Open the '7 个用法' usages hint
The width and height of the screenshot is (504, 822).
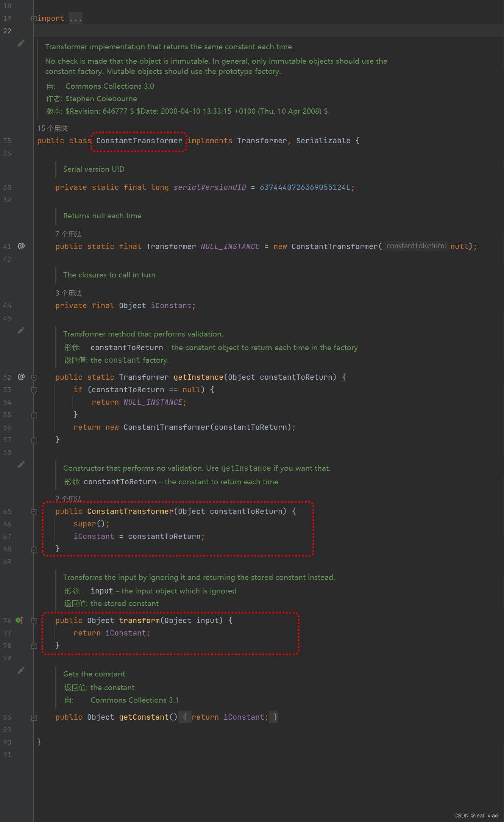69,234
